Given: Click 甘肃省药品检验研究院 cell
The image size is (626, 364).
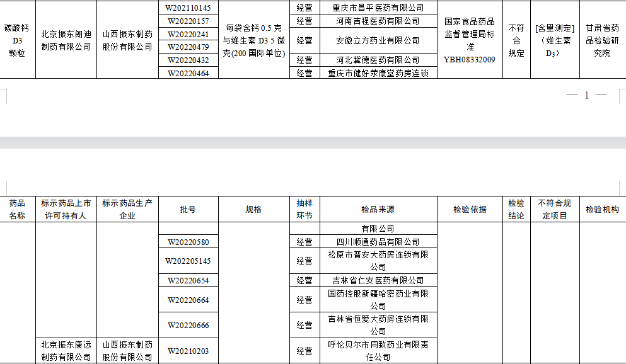Looking at the screenshot, I should tap(603, 40).
